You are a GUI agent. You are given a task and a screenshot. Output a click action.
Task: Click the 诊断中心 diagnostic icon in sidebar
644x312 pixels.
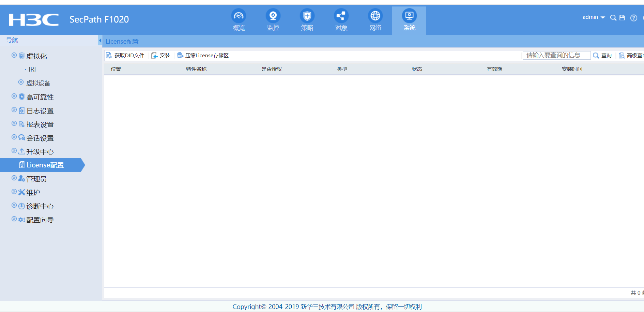point(22,206)
